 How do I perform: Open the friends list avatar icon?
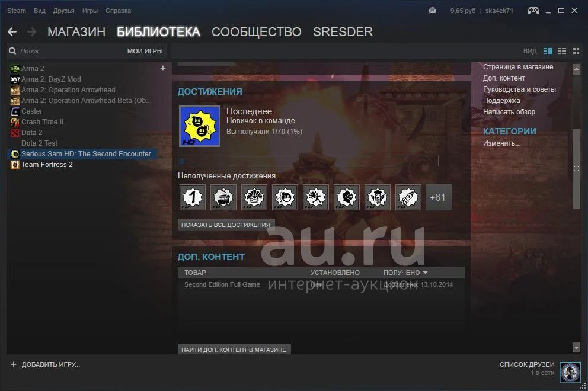(x=570, y=372)
